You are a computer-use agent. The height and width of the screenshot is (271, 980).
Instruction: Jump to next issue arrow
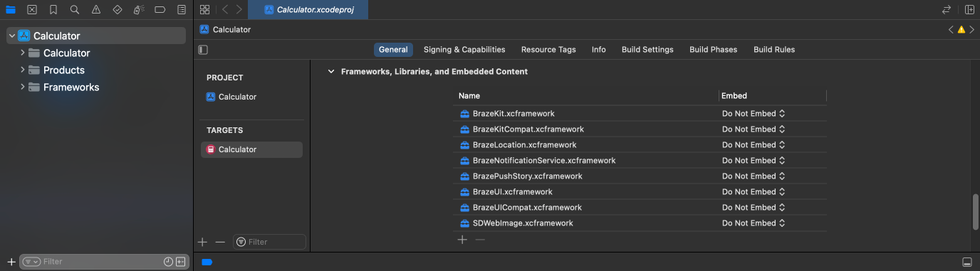[971, 30]
